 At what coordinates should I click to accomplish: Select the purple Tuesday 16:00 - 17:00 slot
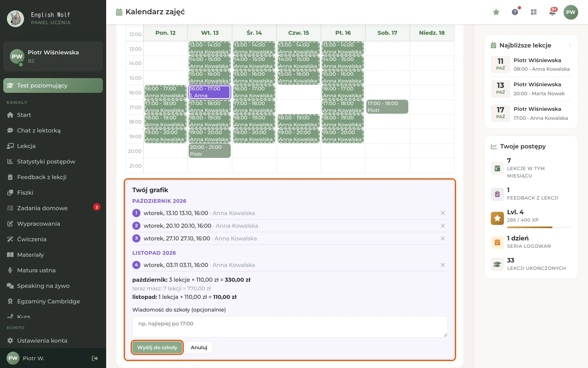(x=210, y=92)
